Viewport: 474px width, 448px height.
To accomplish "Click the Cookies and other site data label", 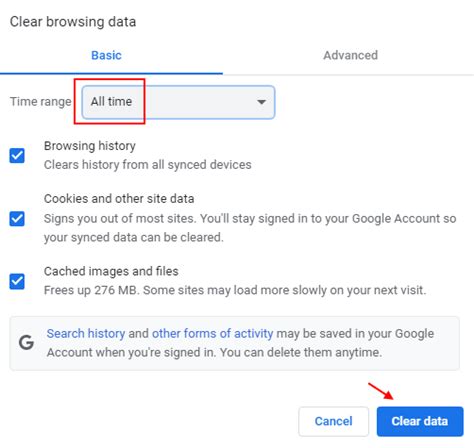I will (x=119, y=199).
